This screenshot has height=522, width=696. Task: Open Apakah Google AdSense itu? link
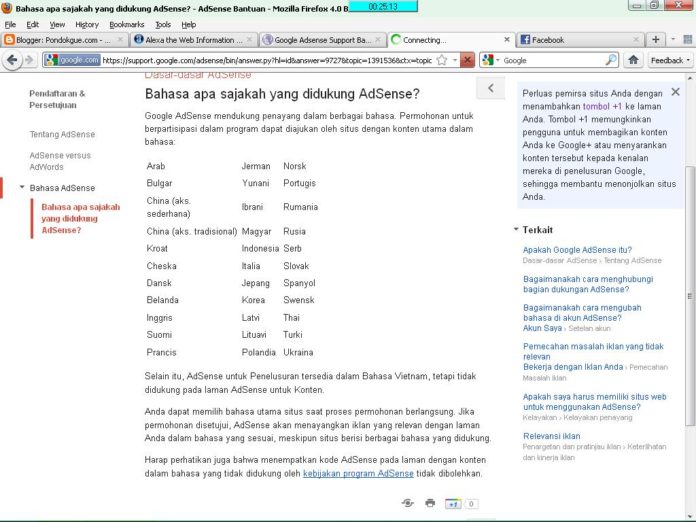pyautogui.click(x=577, y=250)
